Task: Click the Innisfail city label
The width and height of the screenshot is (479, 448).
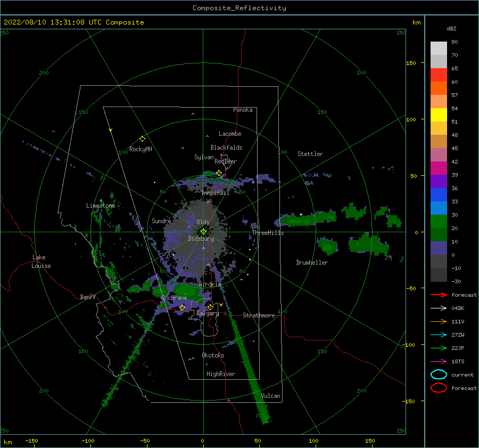Action: tap(215, 193)
